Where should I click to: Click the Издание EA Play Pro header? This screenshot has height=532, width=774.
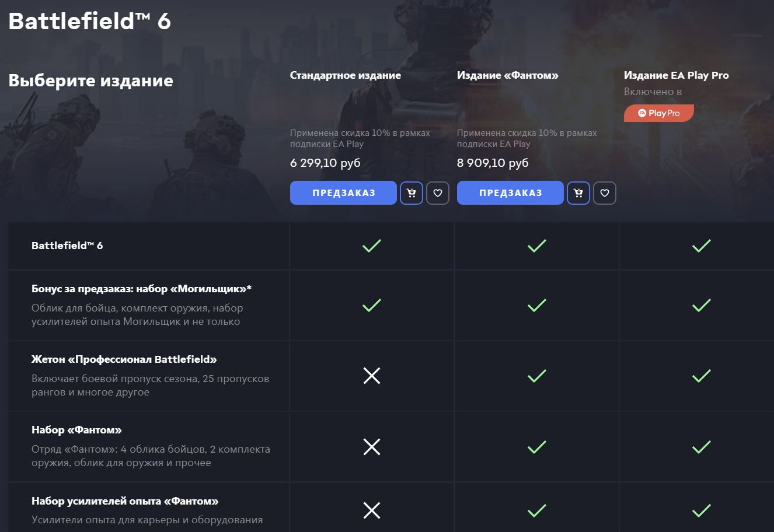tap(677, 75)
